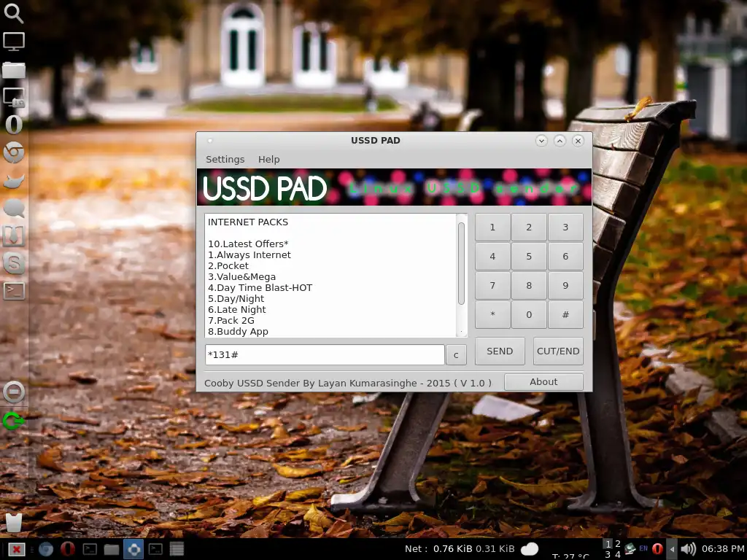
Task: Open the Opera icon in the sidebar
Action: 14,124
